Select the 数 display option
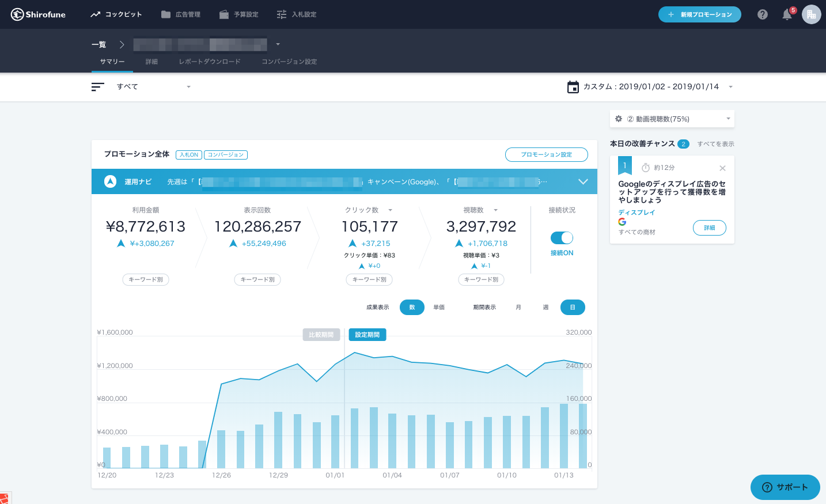The width and height of the screenshot is (826, 504). tap(412, 308)
